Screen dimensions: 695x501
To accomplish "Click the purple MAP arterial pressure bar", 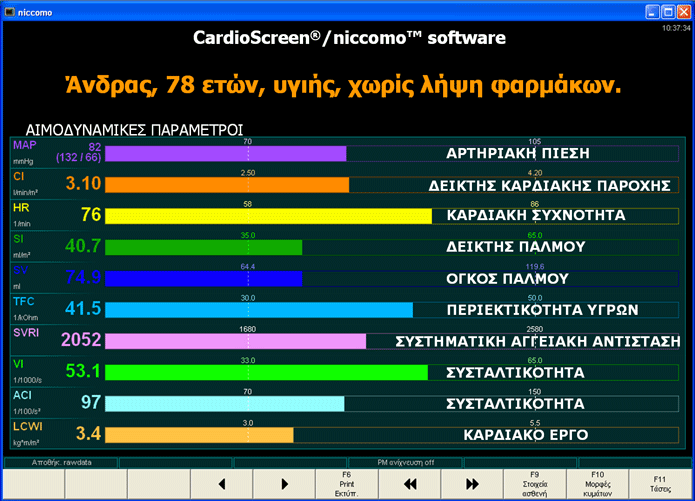I will [x=226, y=154].
